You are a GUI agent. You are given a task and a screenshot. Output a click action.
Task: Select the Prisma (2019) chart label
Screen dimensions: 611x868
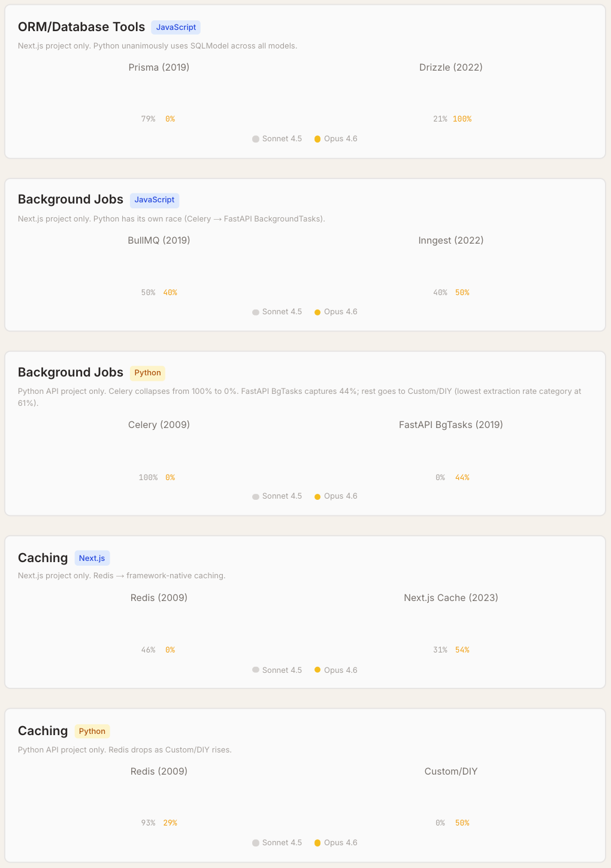159,68
